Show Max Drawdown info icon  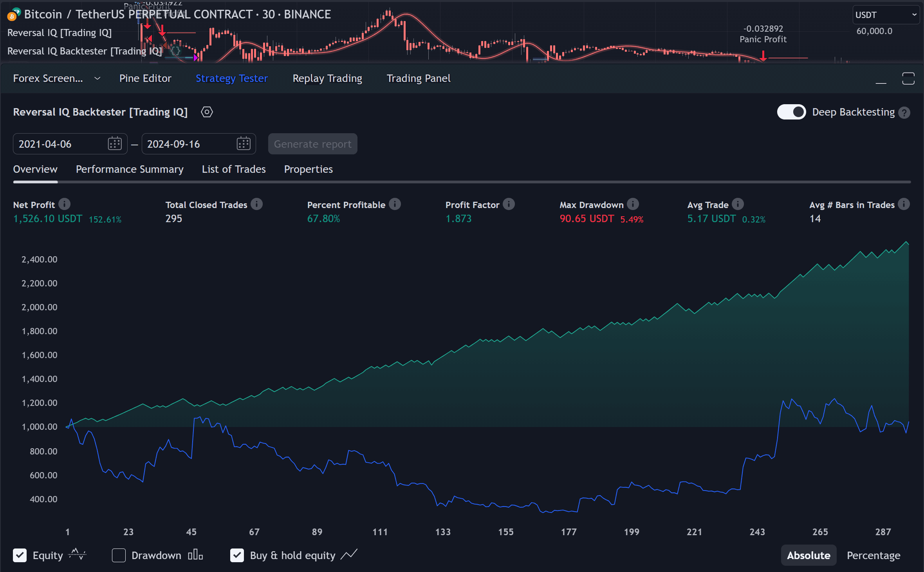(x=633, y=204)
